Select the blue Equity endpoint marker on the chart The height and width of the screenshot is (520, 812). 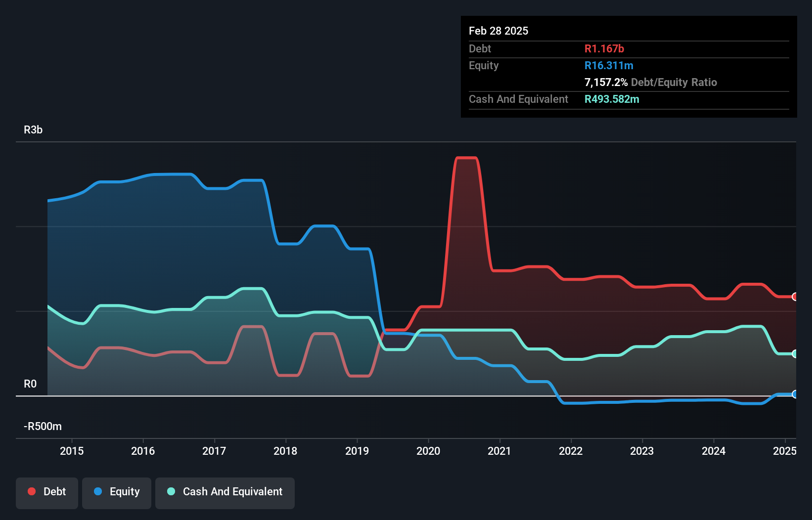[795, 394]
